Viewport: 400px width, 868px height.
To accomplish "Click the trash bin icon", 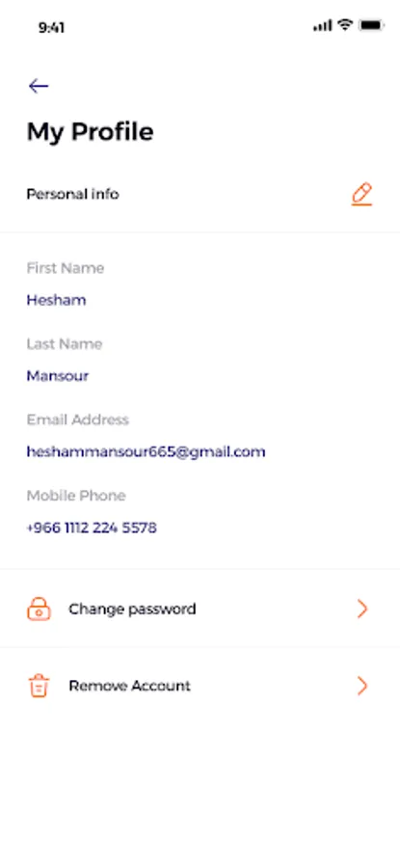I will (39, 686).
